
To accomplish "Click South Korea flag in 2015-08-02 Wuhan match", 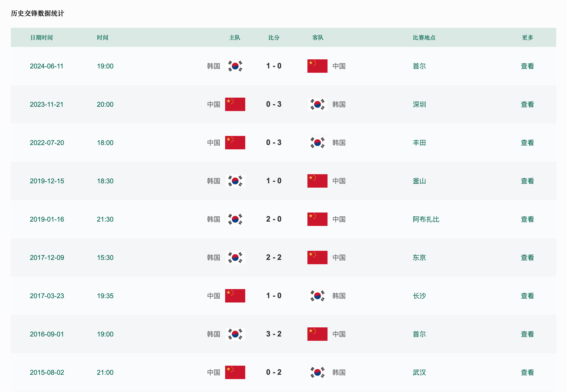I will tap(317, 372).
